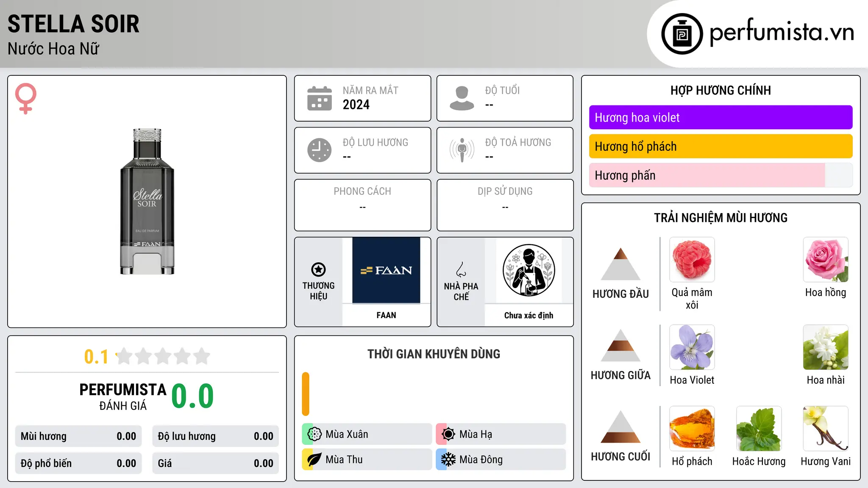Click the Giá score row

coord(215,463)
